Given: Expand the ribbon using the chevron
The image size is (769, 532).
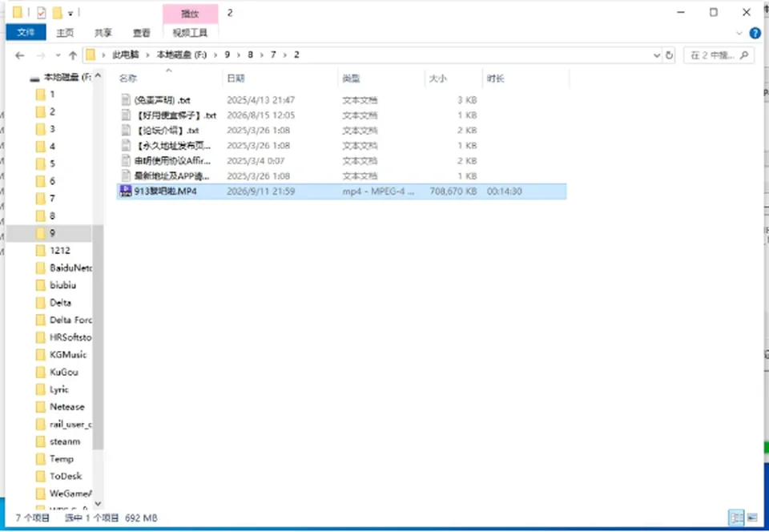Looking at the screenshot, I should 739,34.
